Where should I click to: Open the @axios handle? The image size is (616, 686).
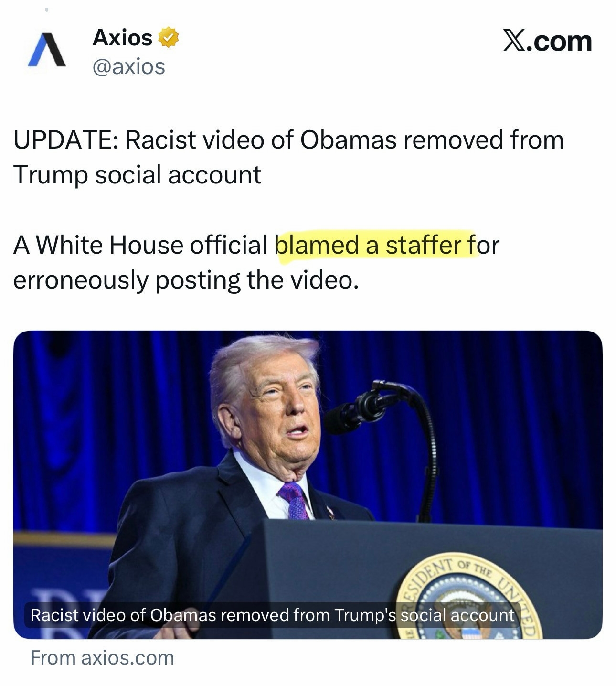point(128,66)
